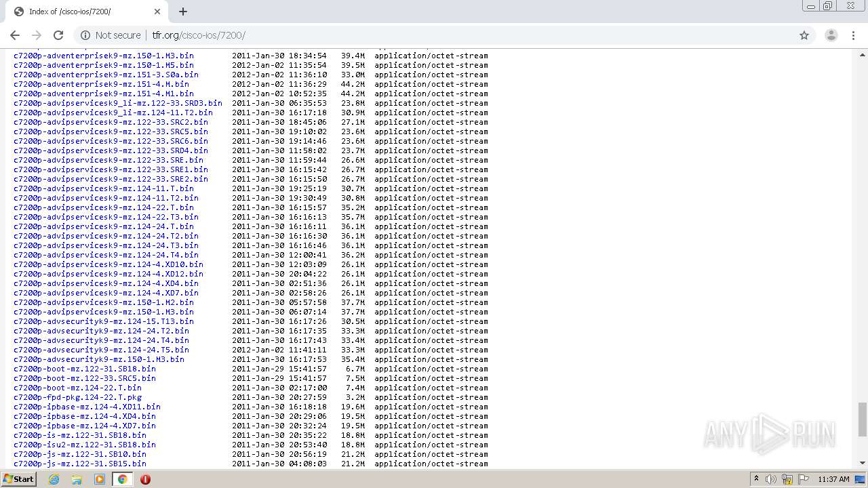Viewport: 868px width, 488px height.
Task: Open c7200p-advipservicesk9-mz.124-22.T.bin
Action: pos(104,207)
